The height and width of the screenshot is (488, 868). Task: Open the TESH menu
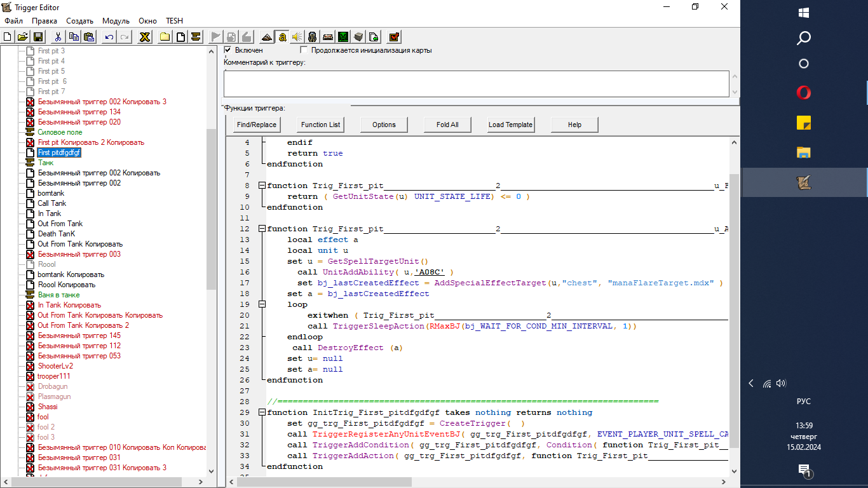pyautogui.click(x=174, y=21)
